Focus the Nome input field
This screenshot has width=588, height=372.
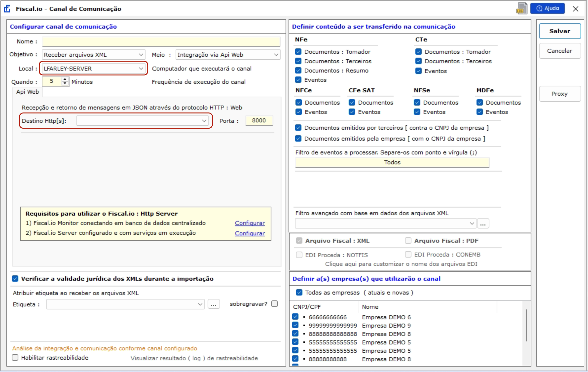161,41
